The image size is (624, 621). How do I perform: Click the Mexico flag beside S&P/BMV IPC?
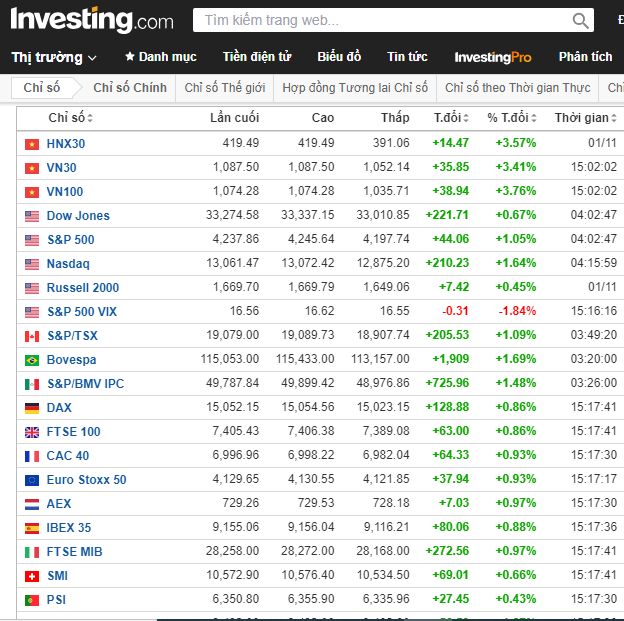32,384
